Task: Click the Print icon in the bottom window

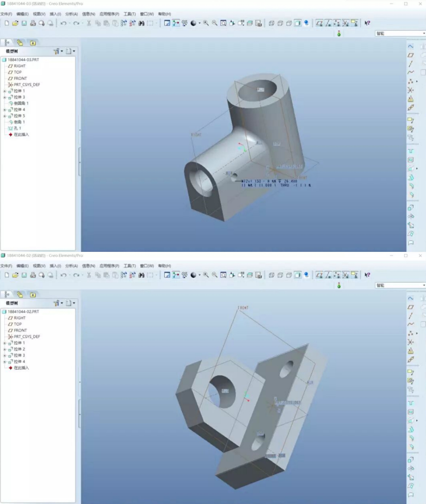Action: [x=33, y=275]
